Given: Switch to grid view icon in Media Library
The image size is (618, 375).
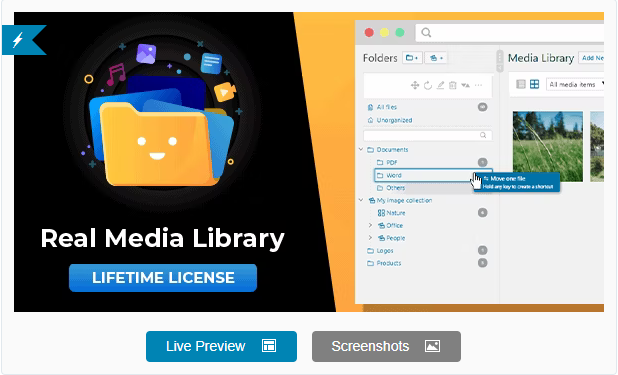Looking at the screenshot, I should [534, 84].
